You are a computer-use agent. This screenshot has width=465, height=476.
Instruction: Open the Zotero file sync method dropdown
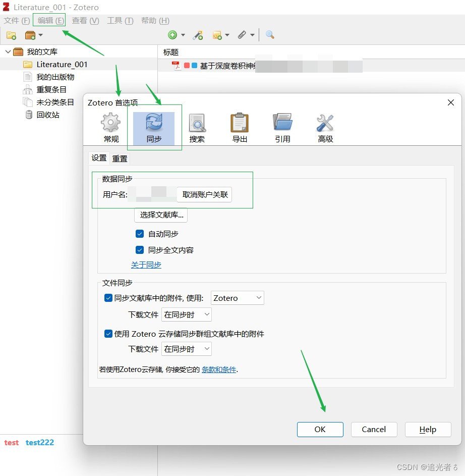click(x=237, y=298)
